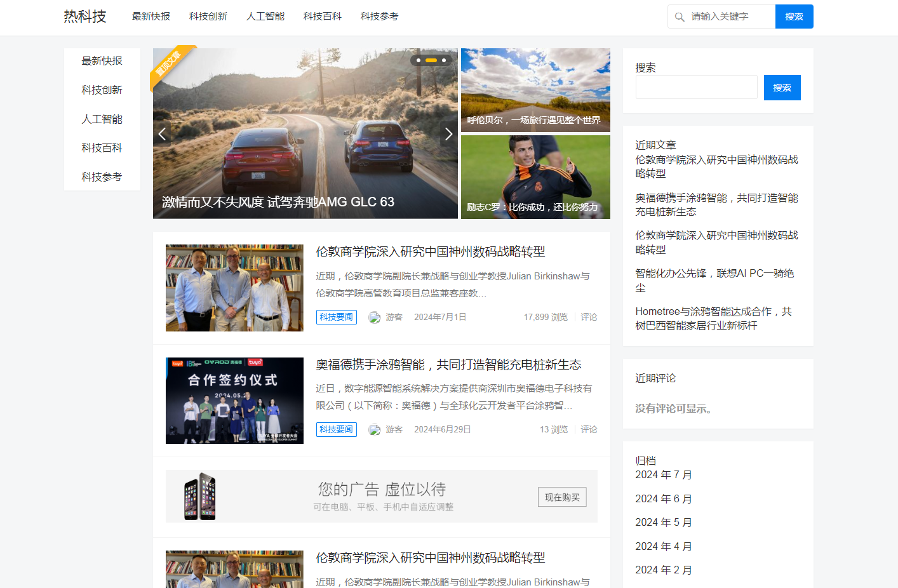This screenshot has height=588, width=898.
Task: Show previous carousel slide with left arrow
Action: tap(162, 134)
